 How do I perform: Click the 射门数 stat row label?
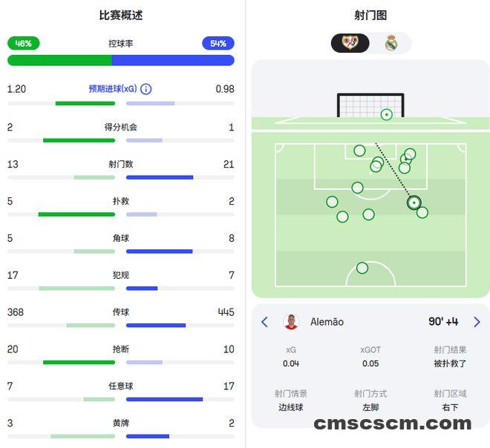coord(121,164)
